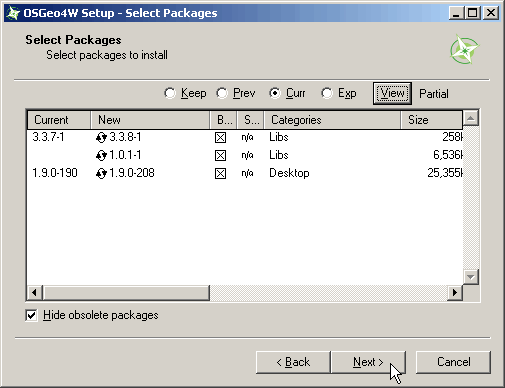Toggle binary checkbox for the Desktop package
The width and height of the screenshot is (505, 388).
(220, 173)
